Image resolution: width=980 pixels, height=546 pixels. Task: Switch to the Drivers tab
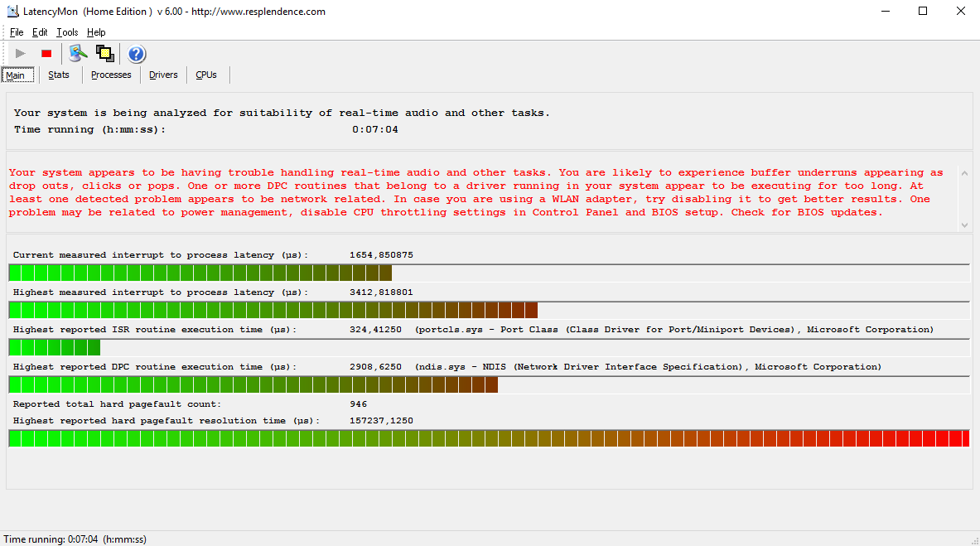(x=163, y=75)
